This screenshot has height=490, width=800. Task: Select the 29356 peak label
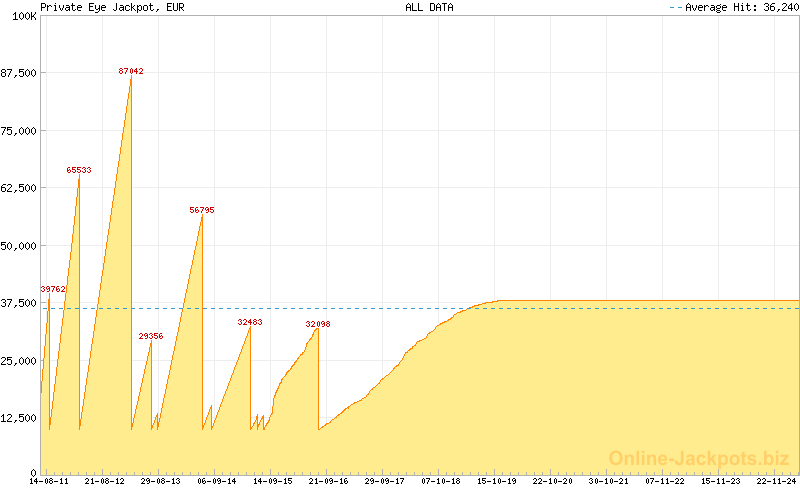point(151,336)
